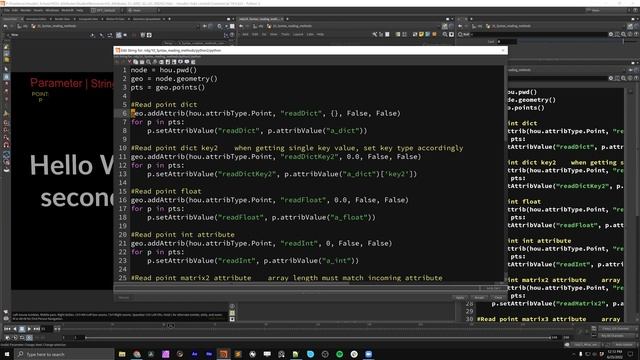Screen dimensions: 640x360
Task: Click the gear icon in parameter pane toolbar
Action: (x=611, y=35)
